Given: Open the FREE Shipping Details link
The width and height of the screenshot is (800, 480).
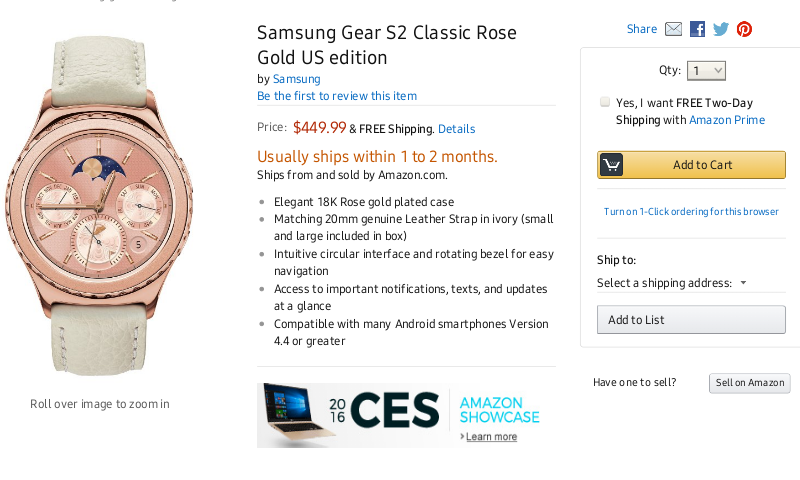Looking at the screenshot, I should tap(456, 129).
